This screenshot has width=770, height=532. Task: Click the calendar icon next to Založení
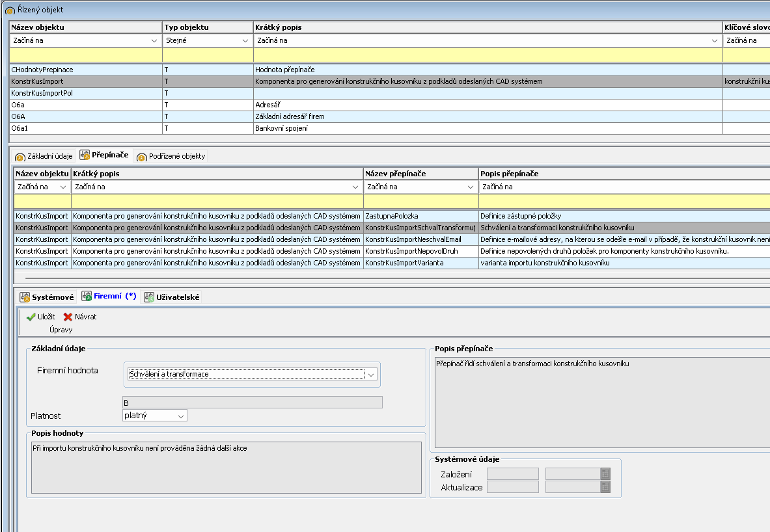point(605,474)
